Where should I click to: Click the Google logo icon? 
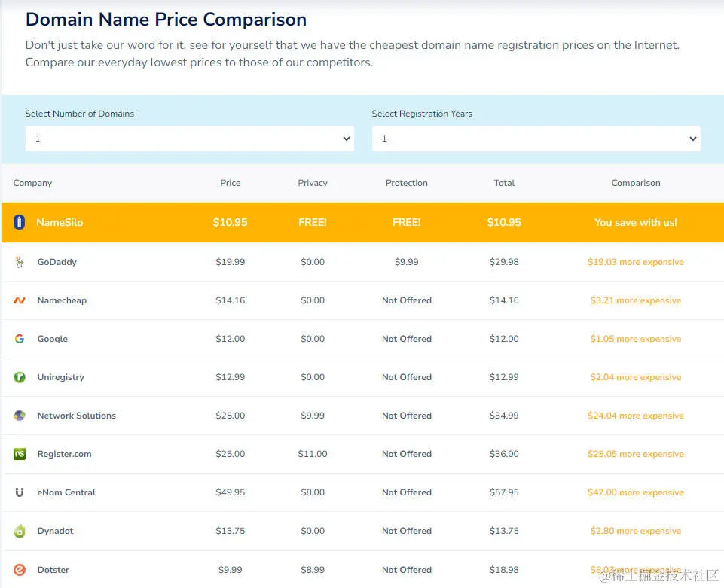(20, 339)
